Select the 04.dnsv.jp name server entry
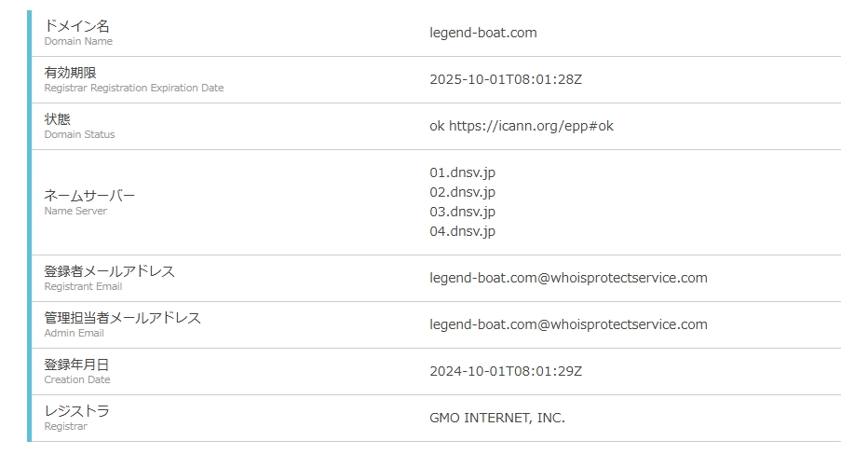Image resolution: width=868 pixels, height=468 pixels. coord(462,231)
